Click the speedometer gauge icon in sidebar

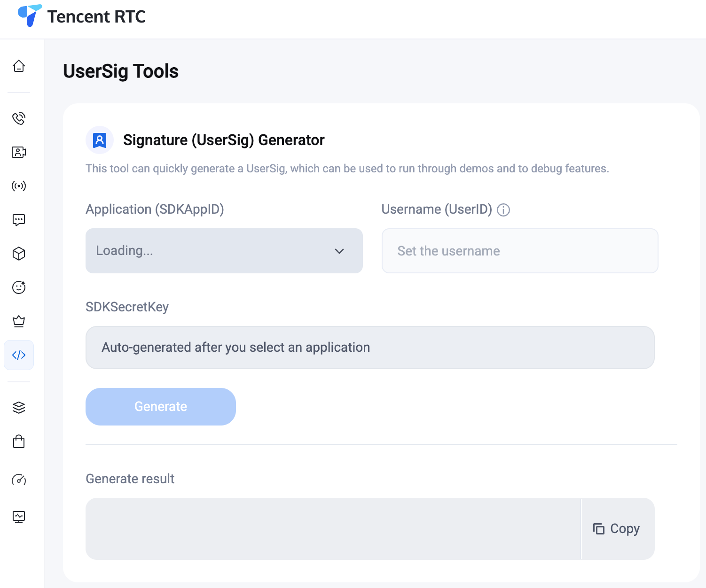(19, 480)
